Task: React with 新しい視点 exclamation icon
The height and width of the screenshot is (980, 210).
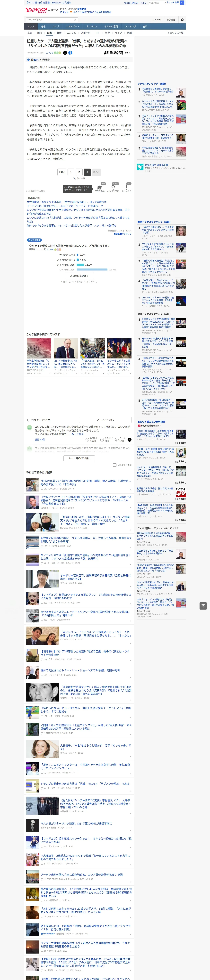Action: [127, 187]
